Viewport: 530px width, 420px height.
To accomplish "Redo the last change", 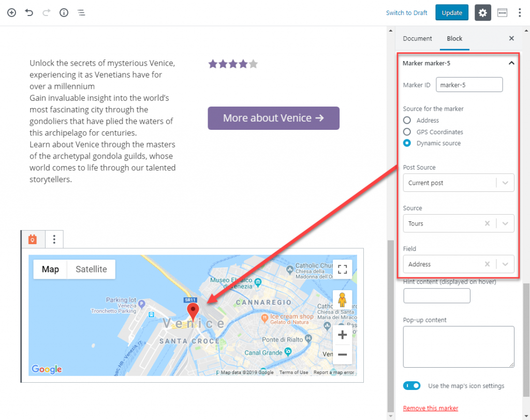I will 46,12.
